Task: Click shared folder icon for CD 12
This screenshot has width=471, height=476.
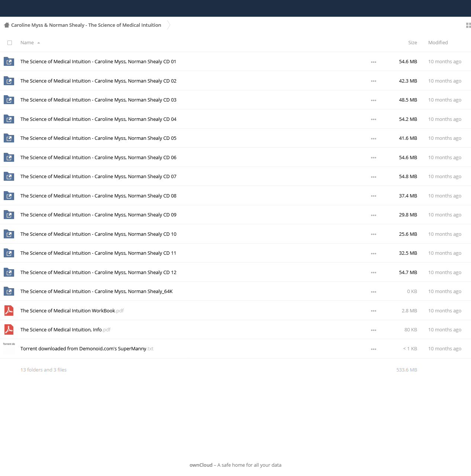Action: click(x=9, y=272)
